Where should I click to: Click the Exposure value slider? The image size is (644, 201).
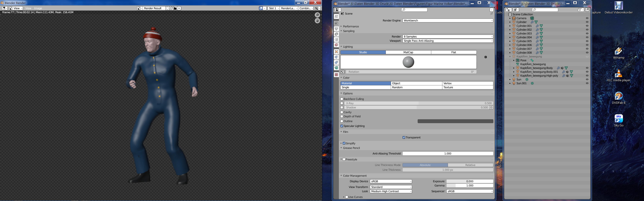470,181
